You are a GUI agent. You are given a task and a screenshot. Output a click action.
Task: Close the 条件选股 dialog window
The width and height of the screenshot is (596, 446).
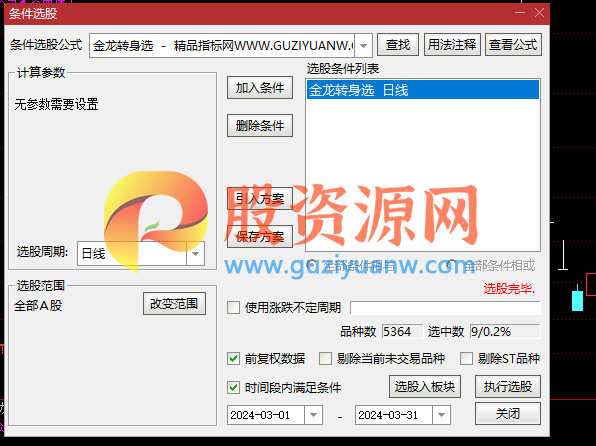(539, 13)
